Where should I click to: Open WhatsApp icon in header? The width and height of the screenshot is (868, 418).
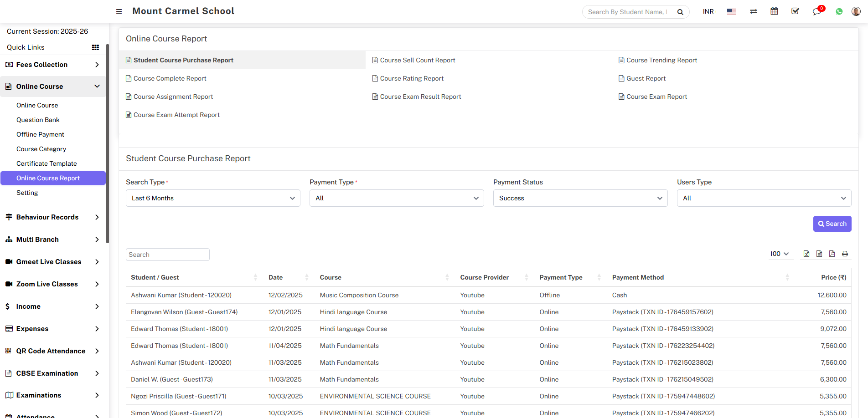click(839, 11)
